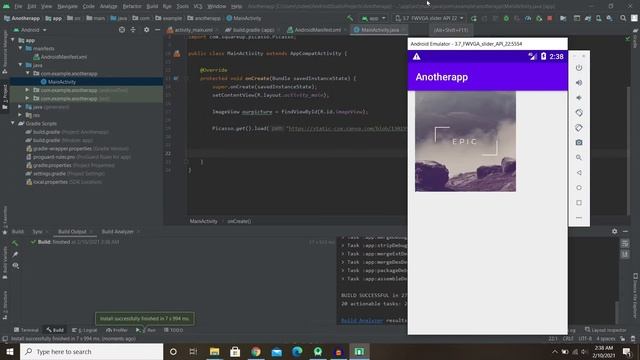Image resolution: width=640 pixels, height=360 pixels.
Task: Open the Logcat tool window
Action: click(x=85, y=330)
